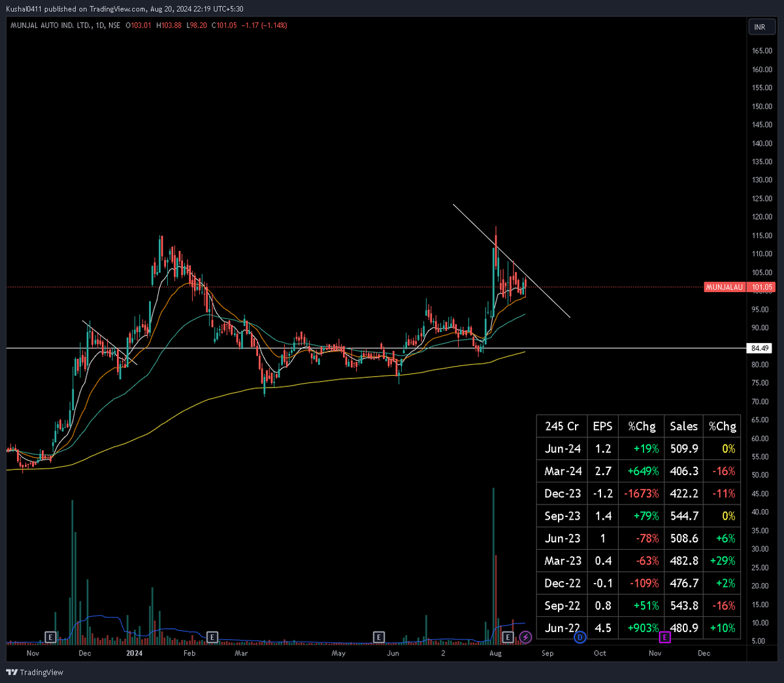Click the Sep label on time axis

coord(547,653)
